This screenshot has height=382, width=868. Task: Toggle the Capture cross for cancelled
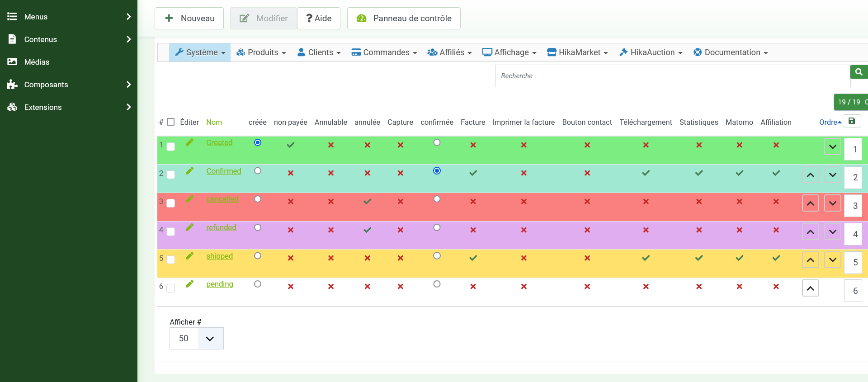(x=401, y=202)
